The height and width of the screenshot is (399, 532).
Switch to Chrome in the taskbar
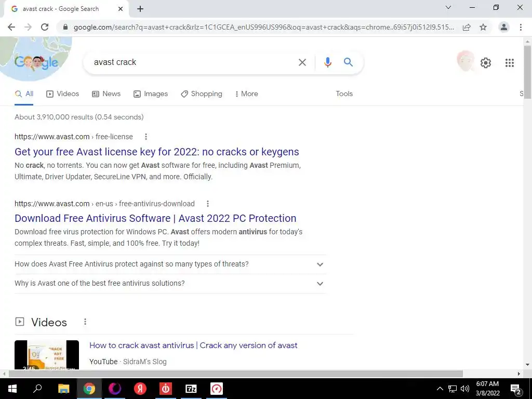pos(89,389)
